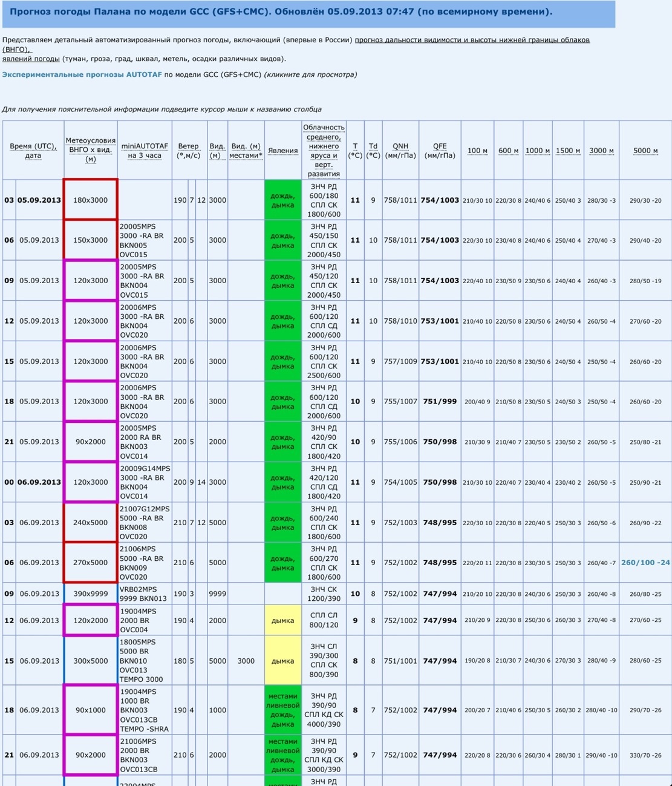Click the QFE (мм/гПа) column header
The height and width of the screenshot is (786, 672).
click(439, 151)
